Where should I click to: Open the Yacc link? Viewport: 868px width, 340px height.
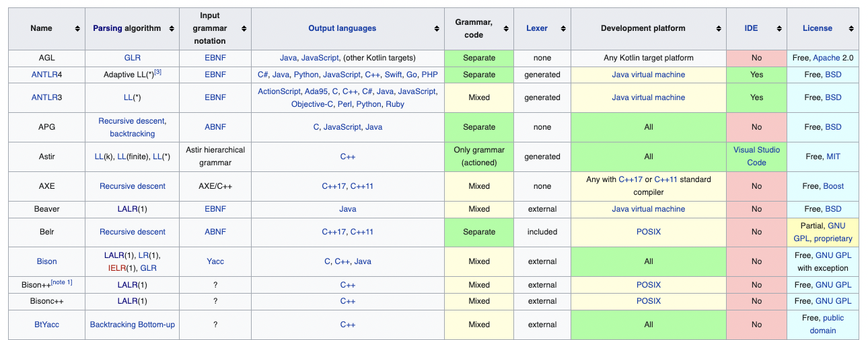[215, 261]
